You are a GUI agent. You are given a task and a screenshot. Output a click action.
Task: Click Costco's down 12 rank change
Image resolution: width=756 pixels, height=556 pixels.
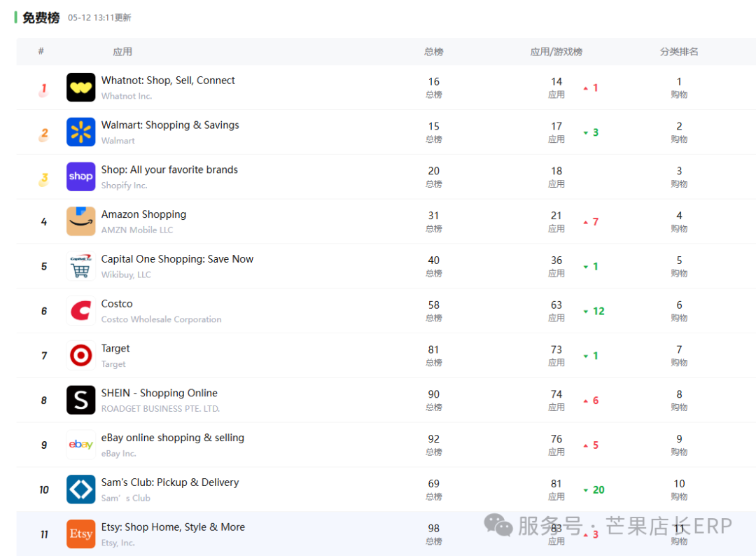(594, 311)
